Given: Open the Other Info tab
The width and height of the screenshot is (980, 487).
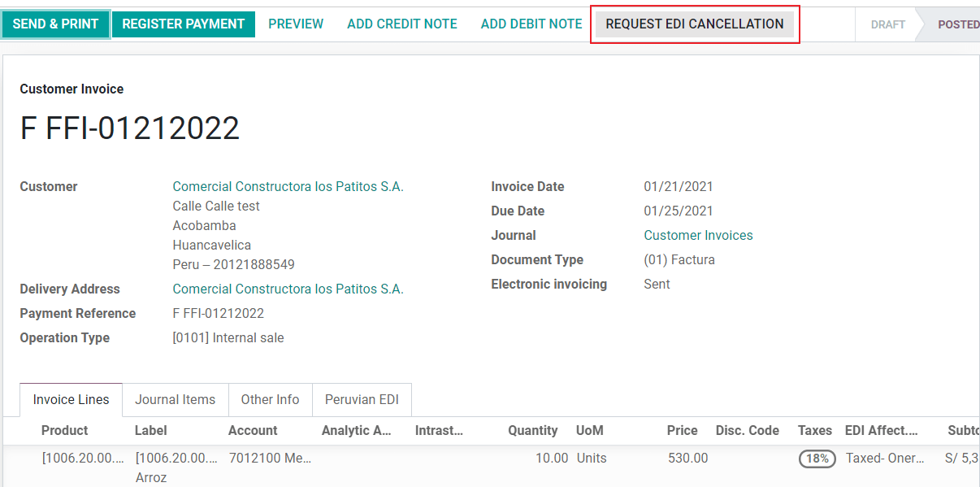Looking at the screenshot, I should 270,399.
